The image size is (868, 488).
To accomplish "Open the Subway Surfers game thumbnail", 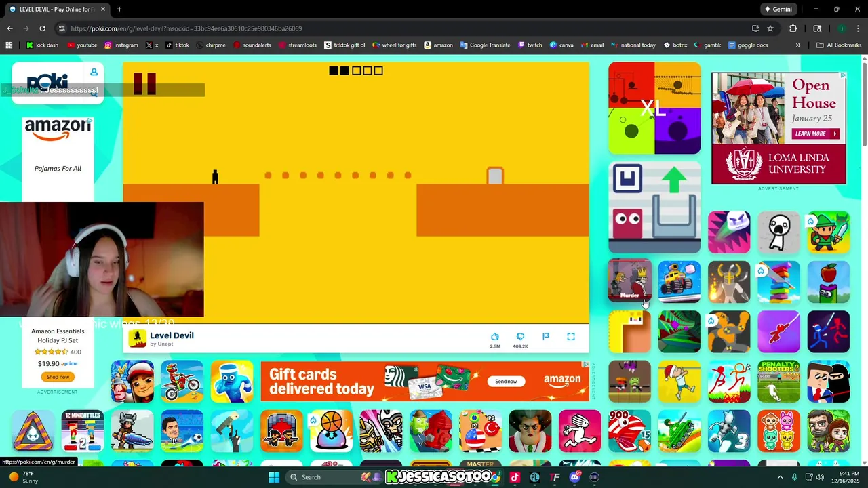I will click(x=132, y=382).
